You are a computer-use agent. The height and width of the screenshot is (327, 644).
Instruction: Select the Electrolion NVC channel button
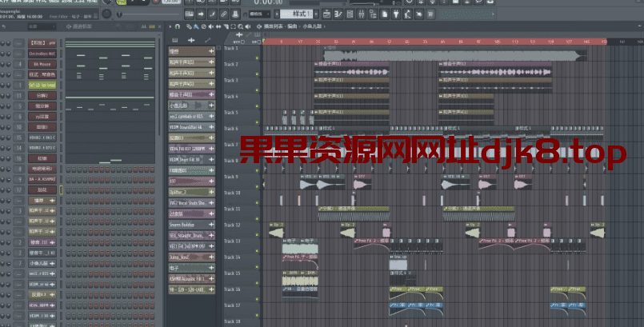(x=42, y=53)
